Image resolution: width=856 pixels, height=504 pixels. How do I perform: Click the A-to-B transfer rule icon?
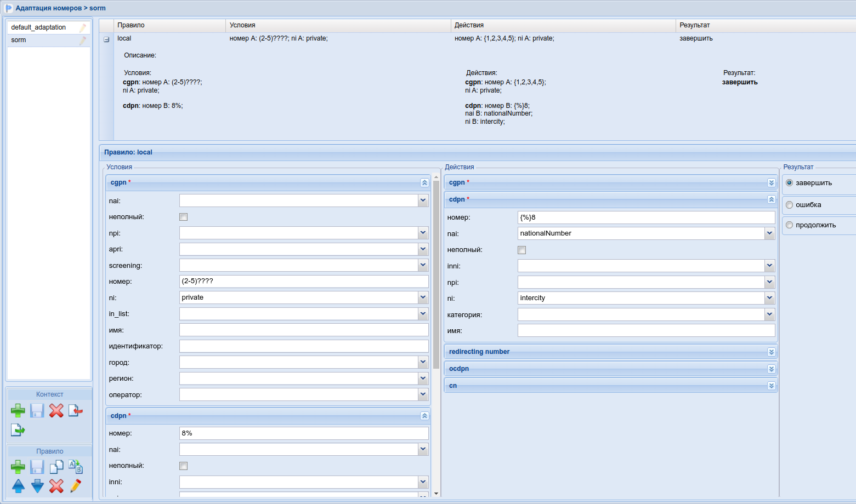[x=75, y=467]
